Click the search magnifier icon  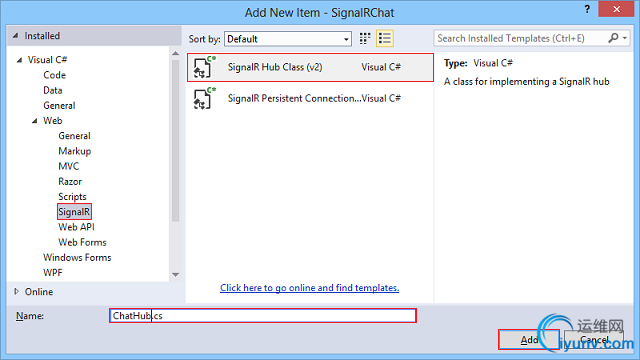[x=613, y=38]
